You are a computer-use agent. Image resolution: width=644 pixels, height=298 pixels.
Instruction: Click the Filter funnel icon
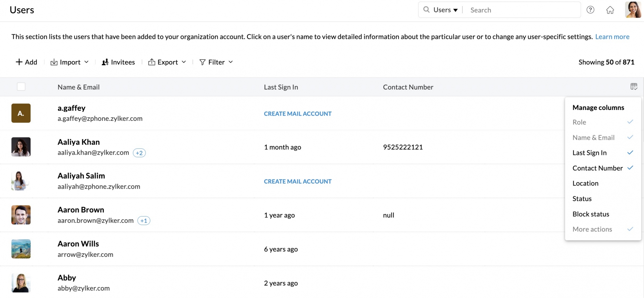pos(203,62)
